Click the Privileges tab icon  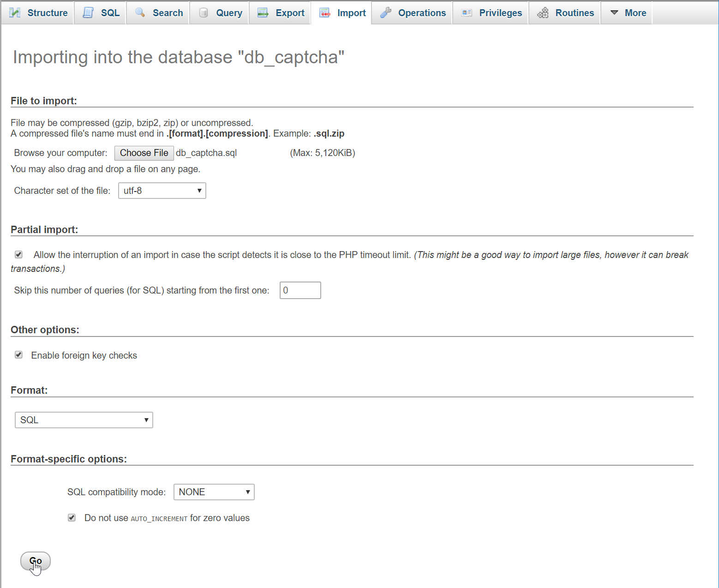[x=467, y=13]
